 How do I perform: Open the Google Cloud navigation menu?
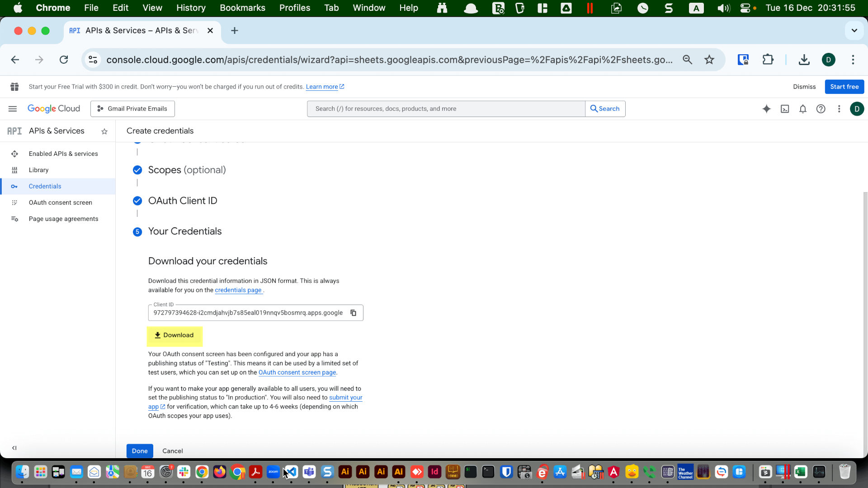tap(12, 108)
